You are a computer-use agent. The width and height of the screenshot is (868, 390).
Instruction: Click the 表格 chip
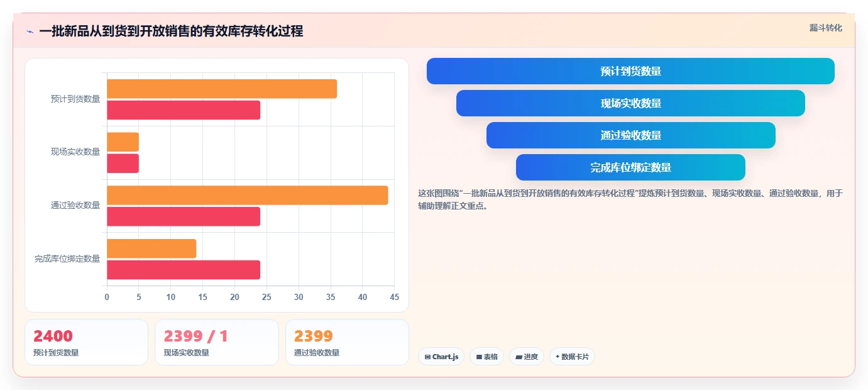click(x=486, y=357)
